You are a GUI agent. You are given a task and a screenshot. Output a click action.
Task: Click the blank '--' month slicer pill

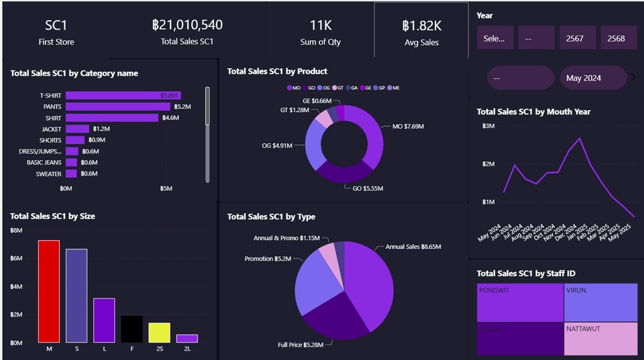tap(520, 78)
